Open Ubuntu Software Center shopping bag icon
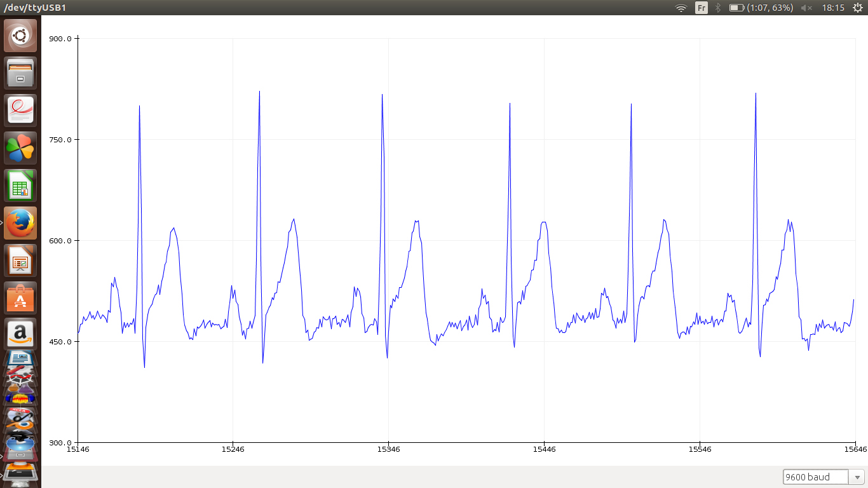 pyautogui.click(x=20, y=298)
